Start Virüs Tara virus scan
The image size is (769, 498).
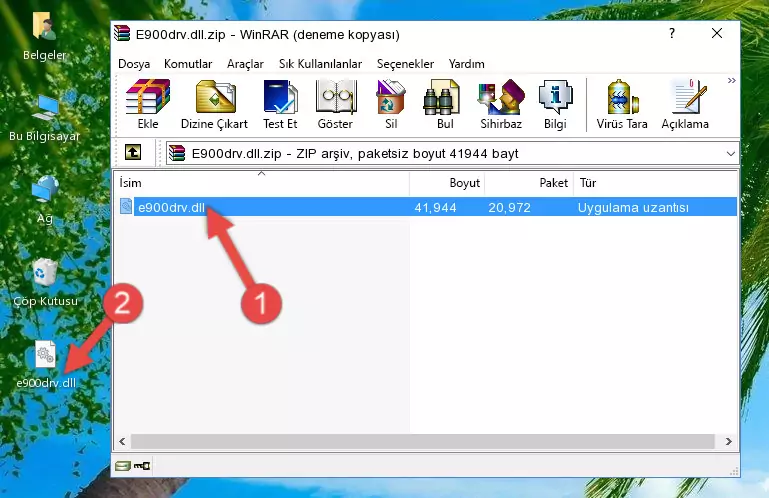pos(622,105)
